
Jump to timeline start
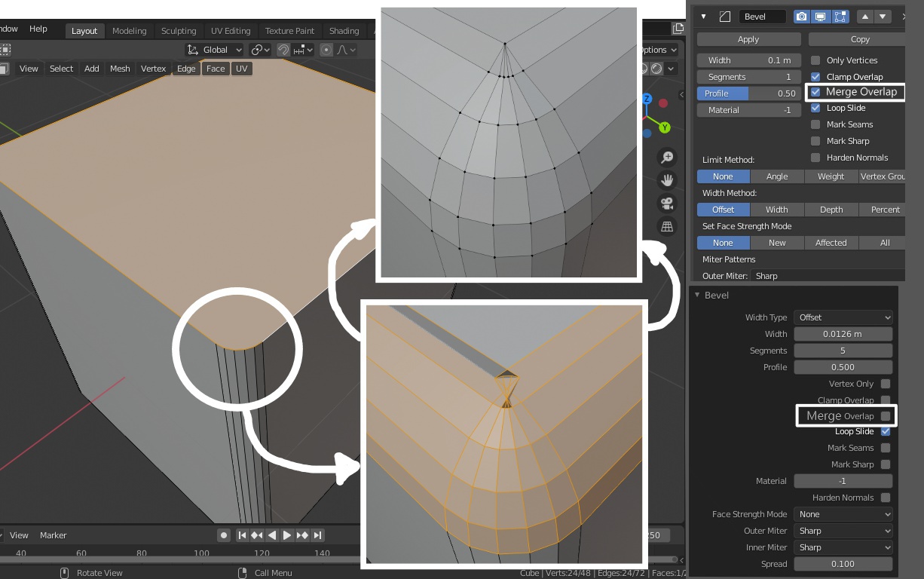point(242,535)
